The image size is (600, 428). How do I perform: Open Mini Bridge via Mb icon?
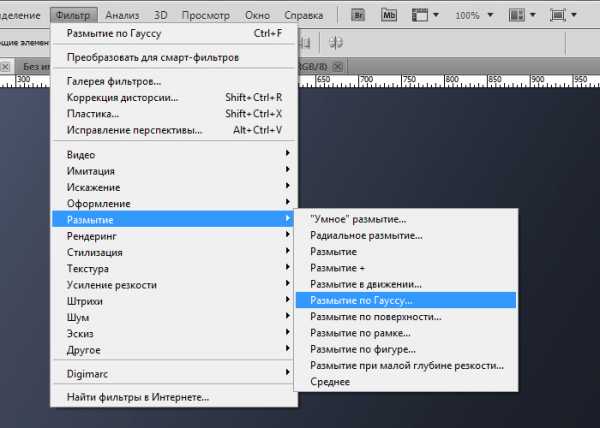(x=388, y=16)
